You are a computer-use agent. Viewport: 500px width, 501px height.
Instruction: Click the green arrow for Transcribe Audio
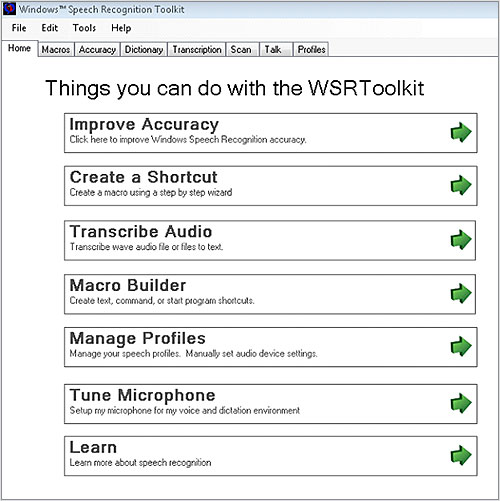pos(461,239)
